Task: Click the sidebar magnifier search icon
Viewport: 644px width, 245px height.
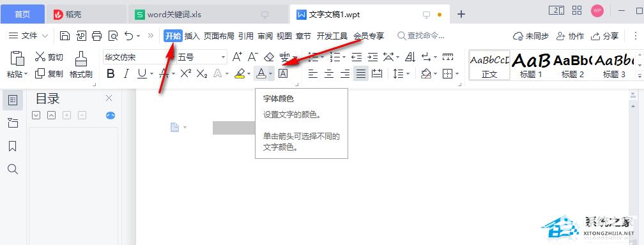Action: (13, 169)
